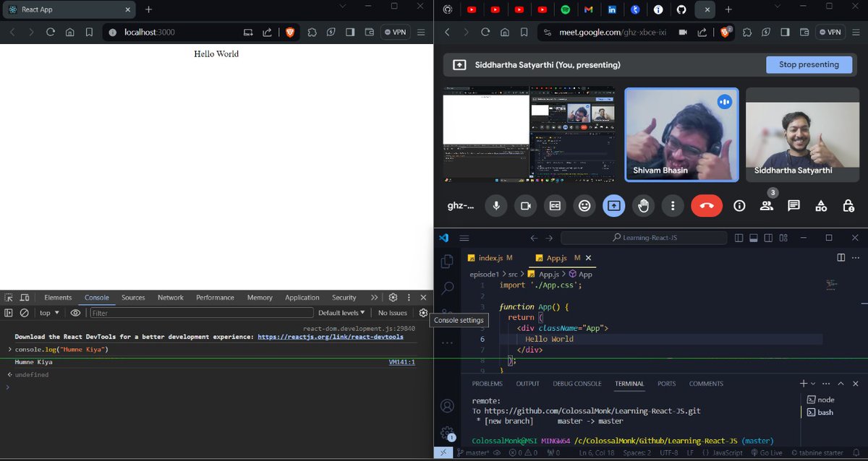
Task: Switch to the LinkedIn browser tab
Action: coord(612,9)
